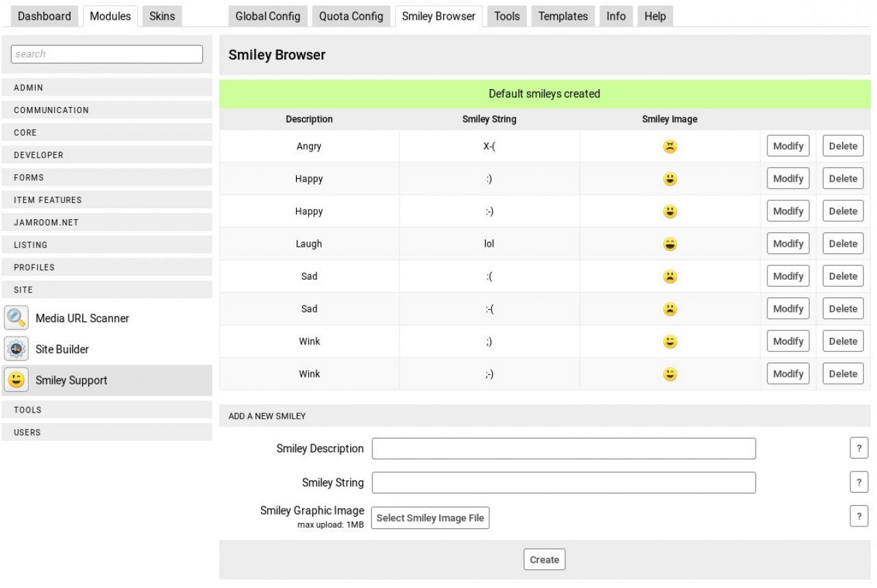Focus the Smiley String input field
The height and width of the screenshot is (588, 877).
563,482
